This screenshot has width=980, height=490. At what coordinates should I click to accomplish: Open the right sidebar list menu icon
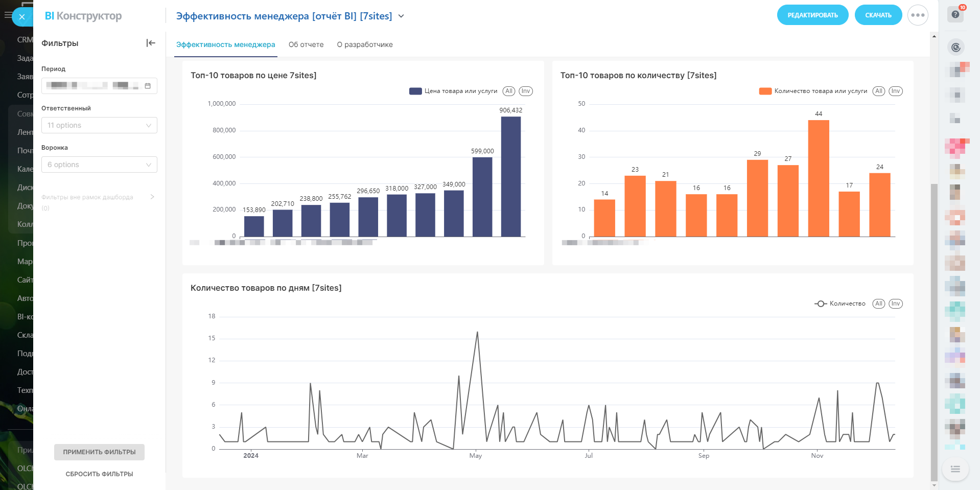pos(955,469)
